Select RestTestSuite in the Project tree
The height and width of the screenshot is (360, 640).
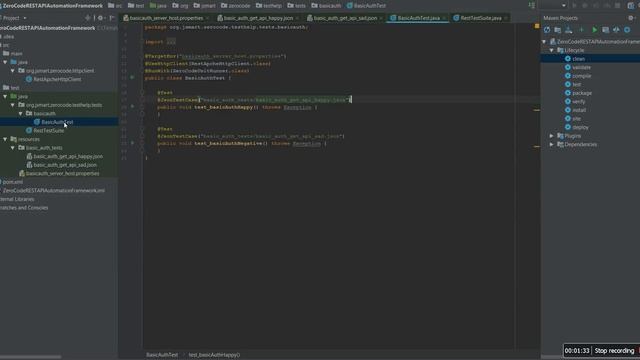tap(49, 131)
